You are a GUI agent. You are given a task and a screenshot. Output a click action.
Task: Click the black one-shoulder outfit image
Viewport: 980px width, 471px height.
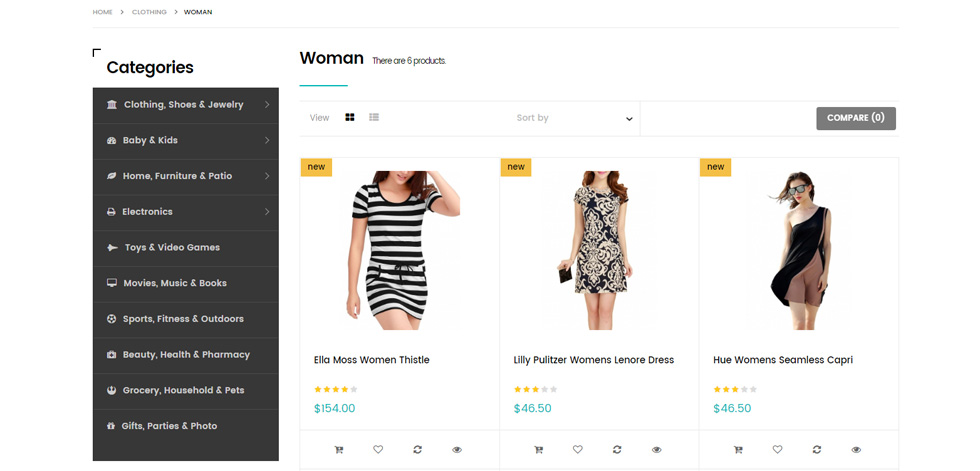(x=799, y=250)
